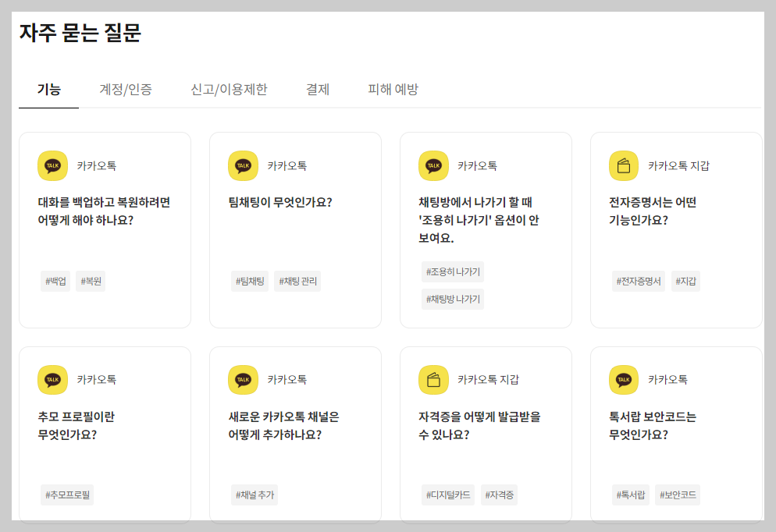Click 카카오톡 label on the backup card
This screenshot has height=532, width=776.
[97, 165]
